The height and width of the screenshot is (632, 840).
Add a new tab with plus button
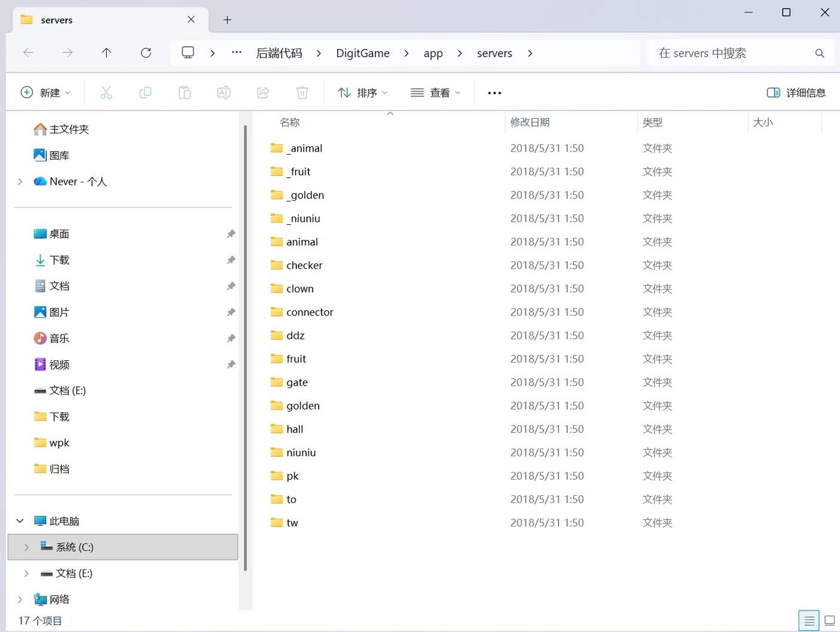coord(227,20)
